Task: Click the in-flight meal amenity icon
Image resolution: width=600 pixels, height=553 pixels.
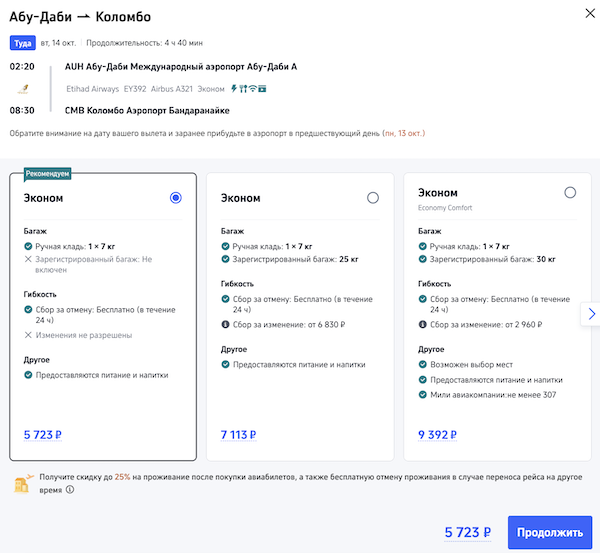Action: tap(242, 89)
